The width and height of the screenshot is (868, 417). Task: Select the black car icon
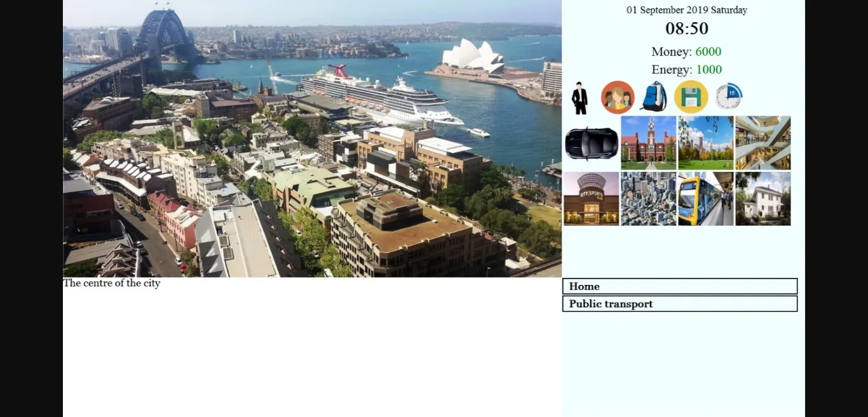pyautogui.click(x=592, y=143)
